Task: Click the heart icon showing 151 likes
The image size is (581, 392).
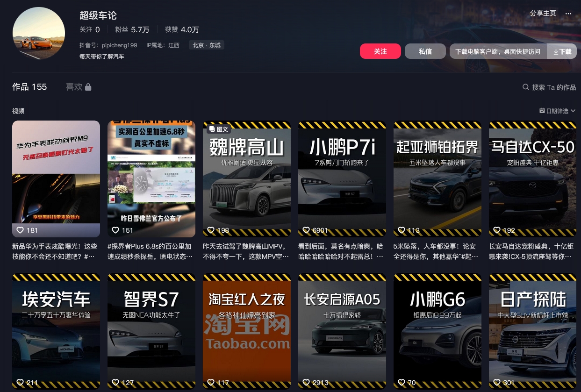Action: (115, 230)
